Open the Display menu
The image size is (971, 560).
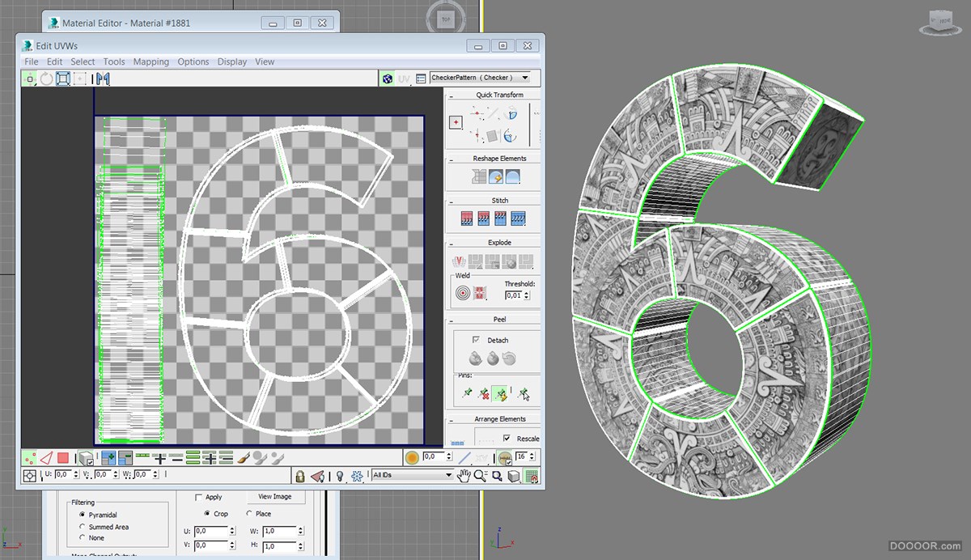pos(232,62)
